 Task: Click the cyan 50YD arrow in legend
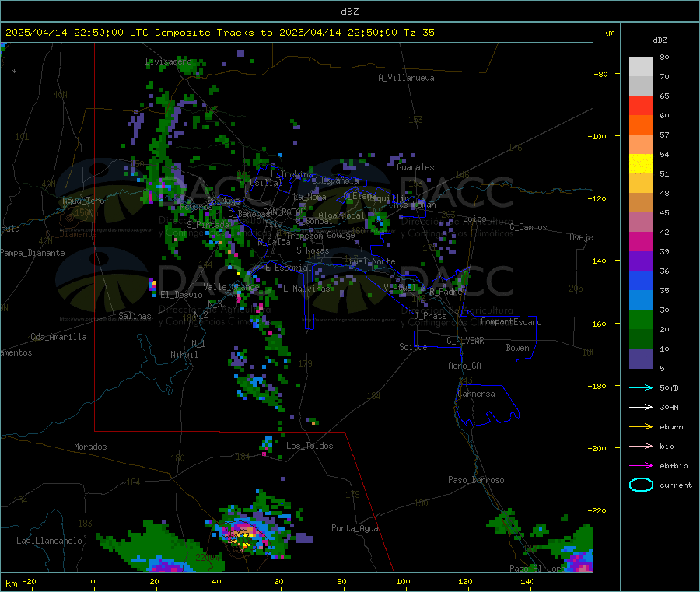tap(641, 387)
